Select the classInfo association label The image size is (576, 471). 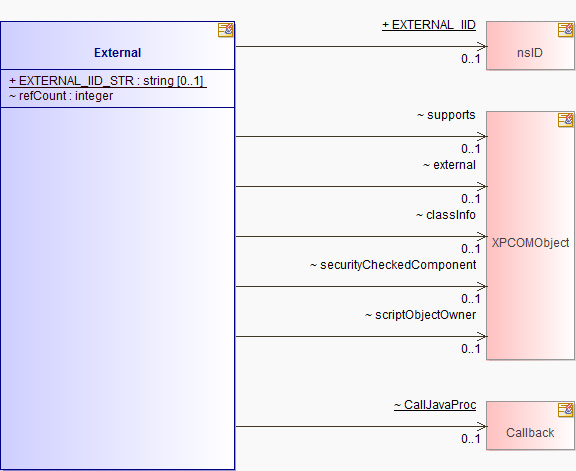click(446, 215)
